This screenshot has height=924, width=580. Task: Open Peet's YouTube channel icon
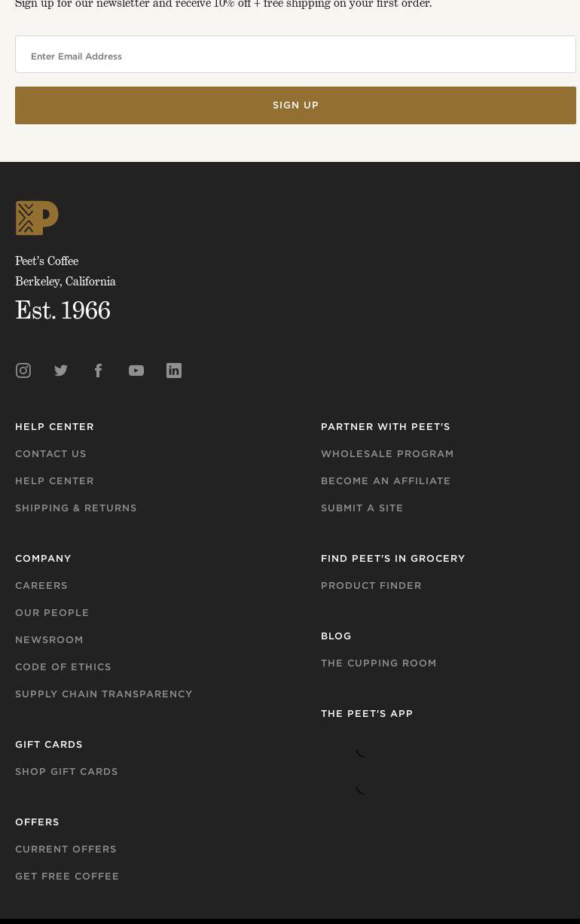[x=136, y=371]
